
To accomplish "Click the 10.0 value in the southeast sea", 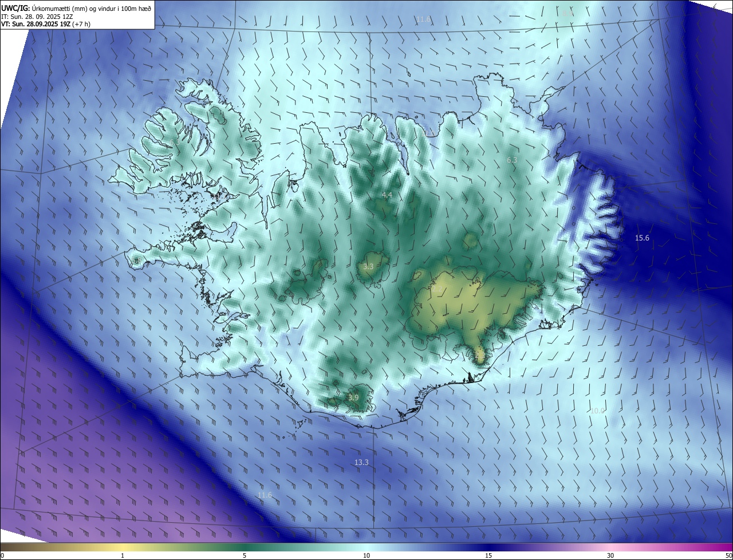I will (597, 411).
